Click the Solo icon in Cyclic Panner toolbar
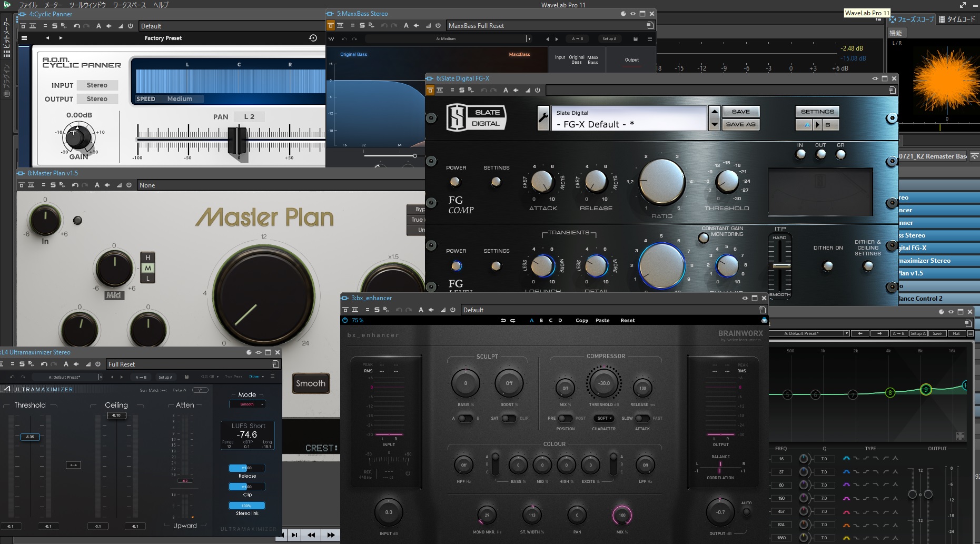 [54, 26]
